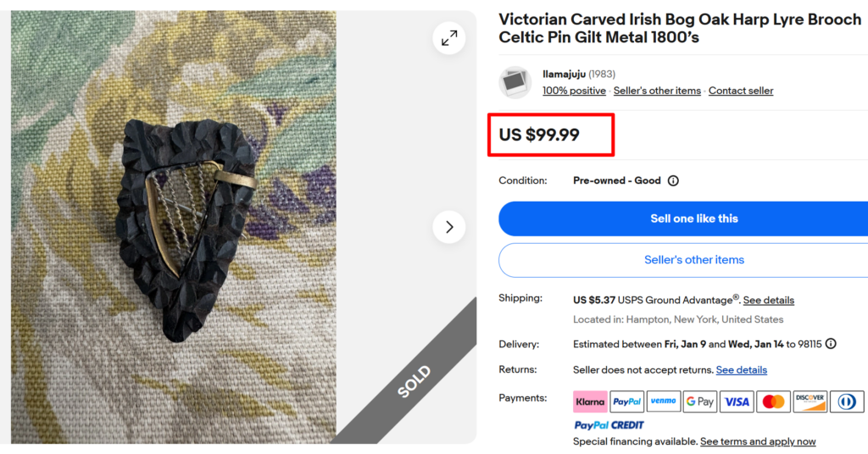868x454 pixels.
Task: Open seller llamajuju's profile name
Action: pyautogui.click(x=564, y=74)
